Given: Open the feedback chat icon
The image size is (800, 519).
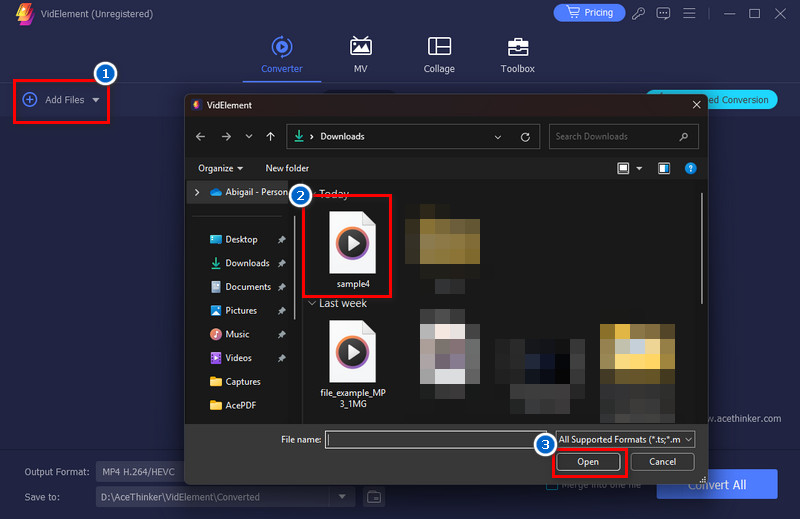Looking at the screenshot, I should click(x=663, y=13).
